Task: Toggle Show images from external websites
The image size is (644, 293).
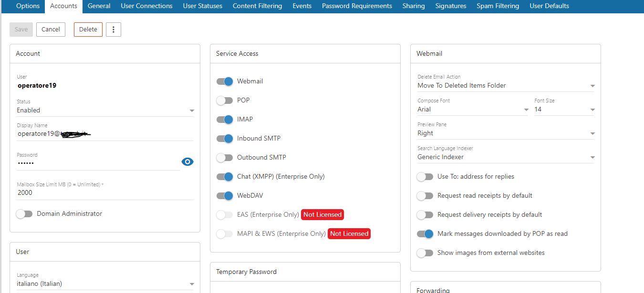Action: (425, 253)
